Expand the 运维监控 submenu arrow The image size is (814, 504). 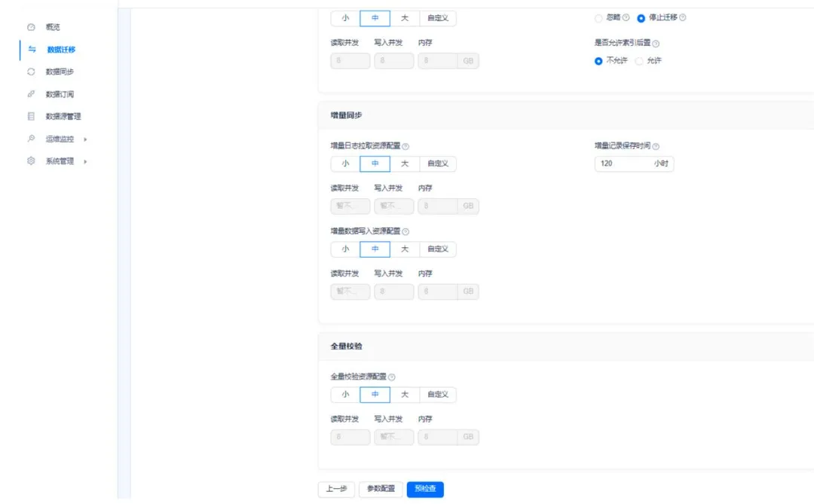click(x=85, y=139)
